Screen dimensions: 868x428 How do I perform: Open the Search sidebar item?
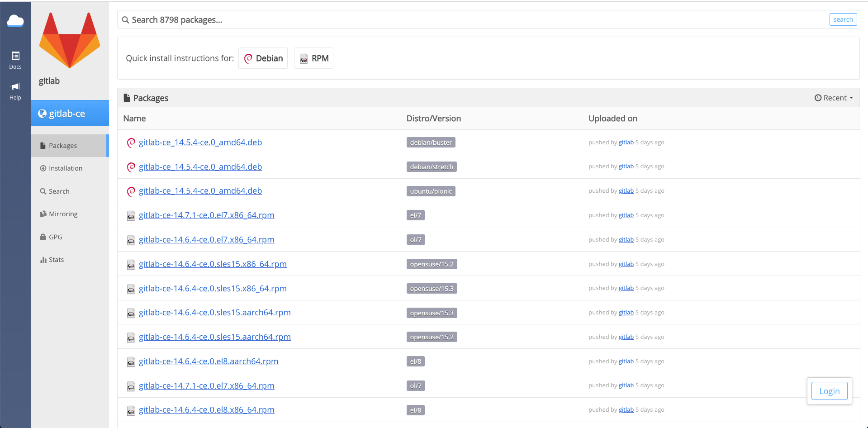click(x=70, y=191)
